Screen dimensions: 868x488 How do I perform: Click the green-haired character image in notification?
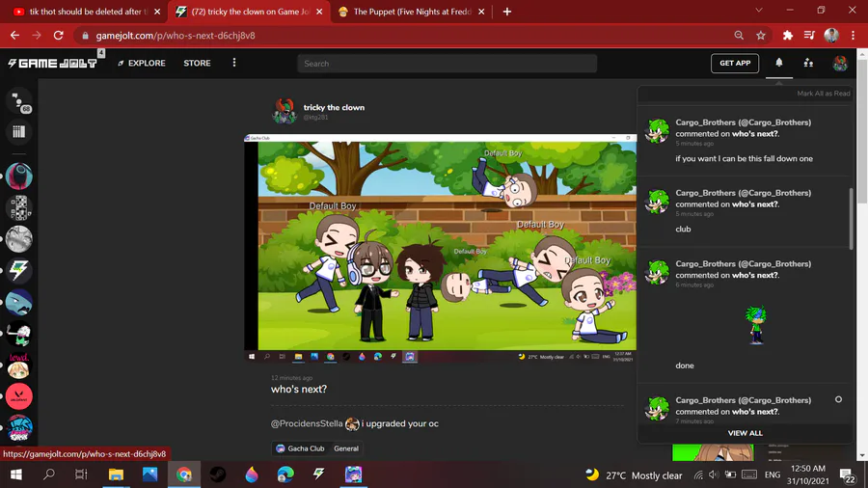coord(755,325)
